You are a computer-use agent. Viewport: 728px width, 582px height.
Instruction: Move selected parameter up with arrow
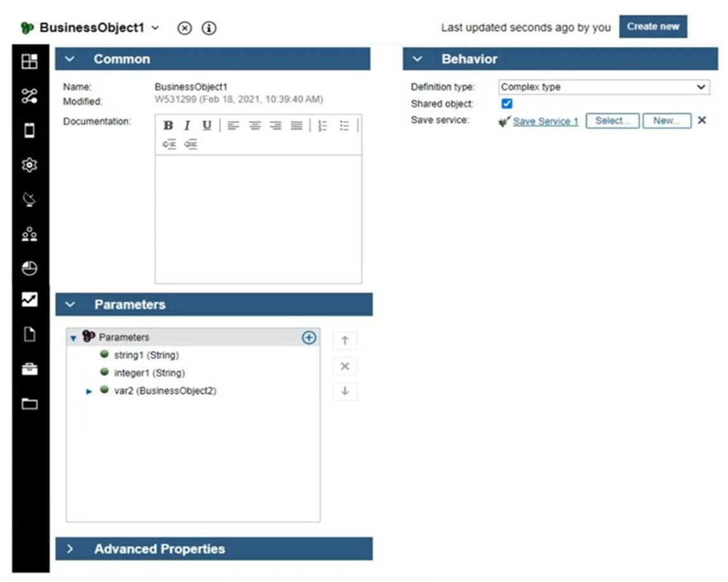(x=345, y=340)
